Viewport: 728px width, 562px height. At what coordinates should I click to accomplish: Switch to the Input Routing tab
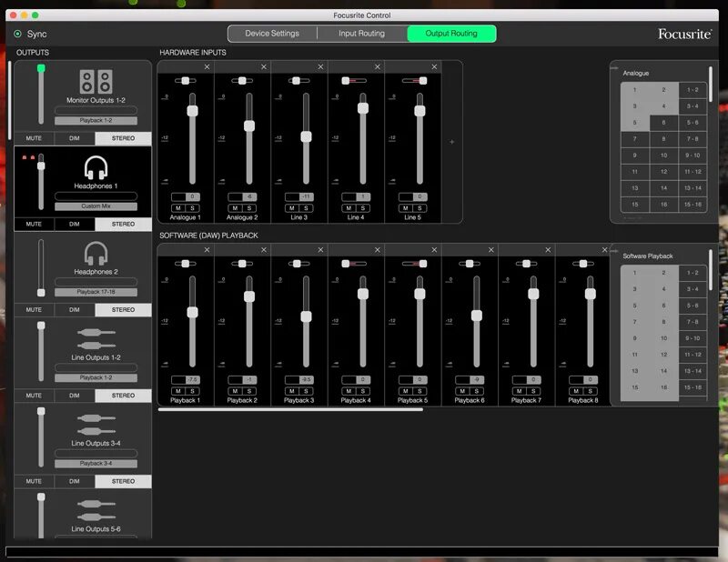click(361, 34)
